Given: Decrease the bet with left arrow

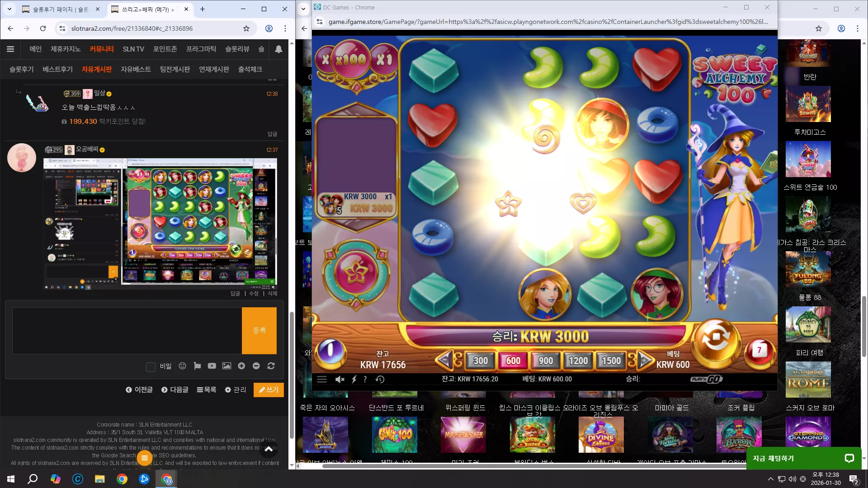Looking at the screenshot, I should point(444,360).
